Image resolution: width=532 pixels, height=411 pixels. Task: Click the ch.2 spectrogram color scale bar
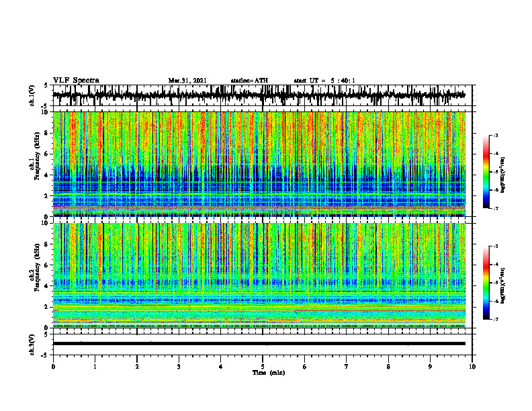tap(486, 283)
